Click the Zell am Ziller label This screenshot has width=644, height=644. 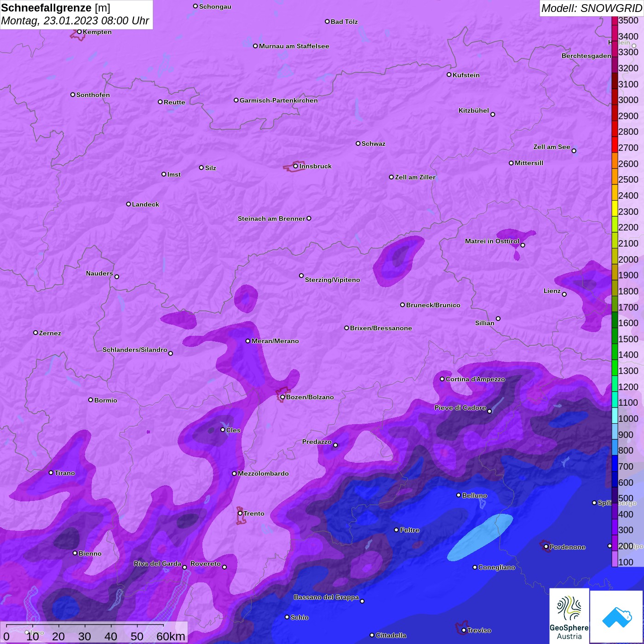point(415,177)
